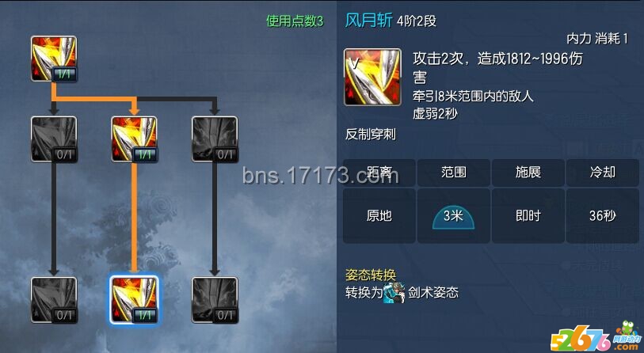Select the locked bottom-left skill node
Image resolution: width=644 pixels, height=353 pixels.
54,300
